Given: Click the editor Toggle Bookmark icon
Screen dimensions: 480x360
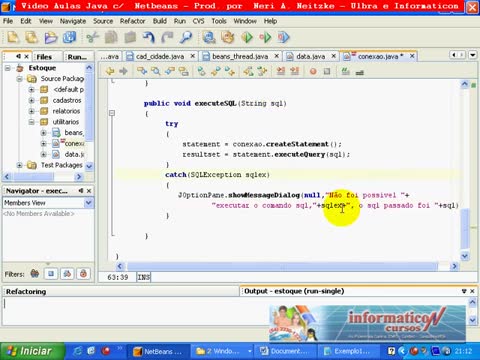Looking at the screenshot, I should [x=202, y=71].
